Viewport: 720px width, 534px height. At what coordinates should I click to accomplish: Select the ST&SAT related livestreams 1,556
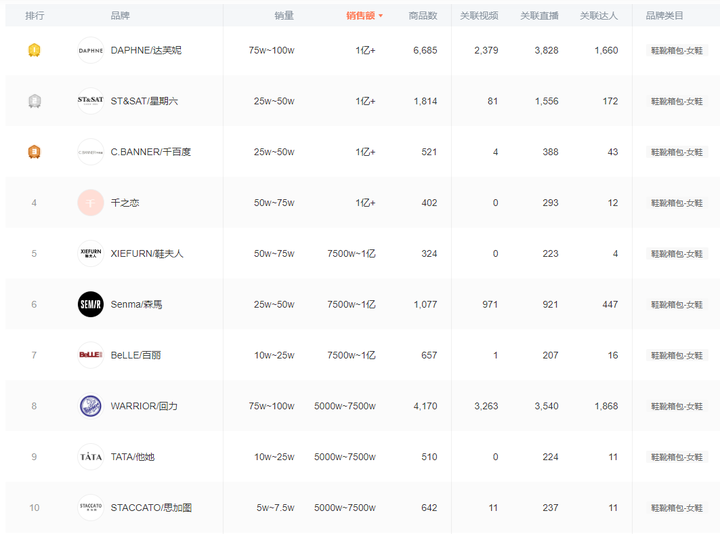click(546, 101)
